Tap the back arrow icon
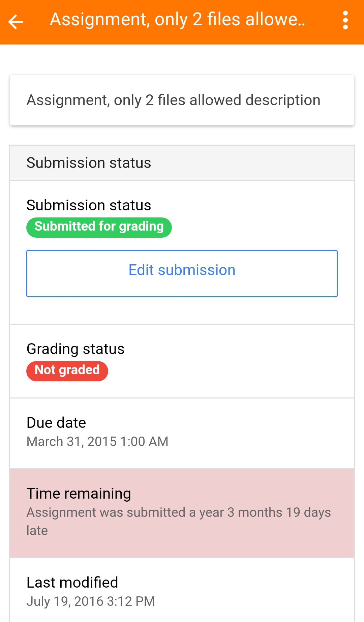Image resolution: width=364 pixels, height=622 pixels. tap(16, 22)
